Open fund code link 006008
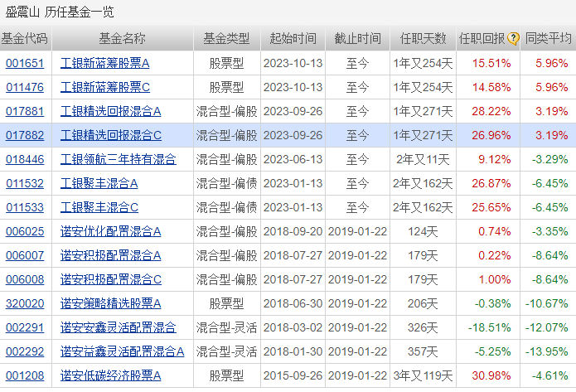This screenshot has width=576, height=392. tap(25, 279)
